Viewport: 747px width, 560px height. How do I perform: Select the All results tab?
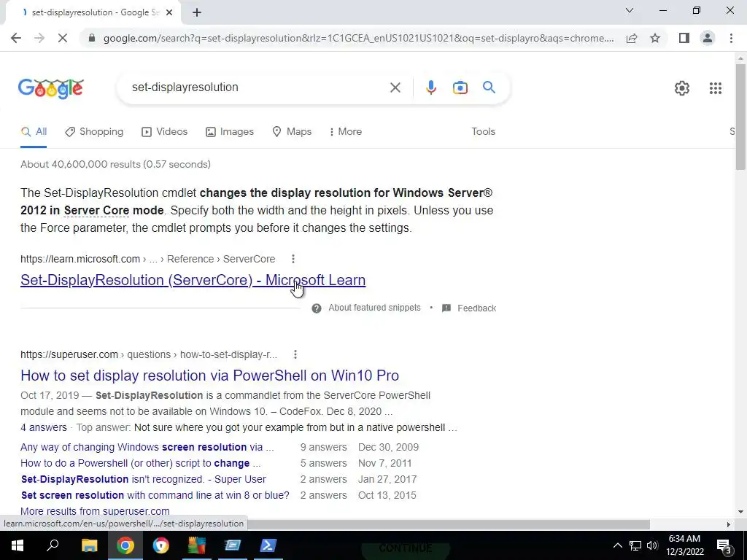point(34,132)
